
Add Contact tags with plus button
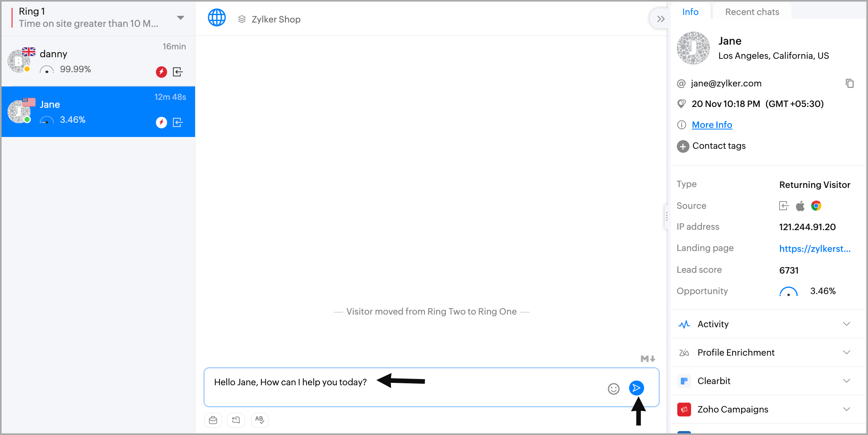click(683, 146)
